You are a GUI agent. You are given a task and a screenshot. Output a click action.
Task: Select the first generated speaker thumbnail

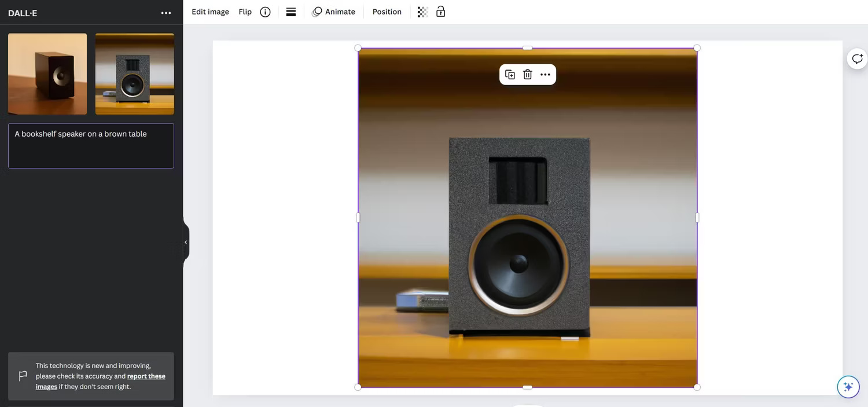tap(47, 74)
